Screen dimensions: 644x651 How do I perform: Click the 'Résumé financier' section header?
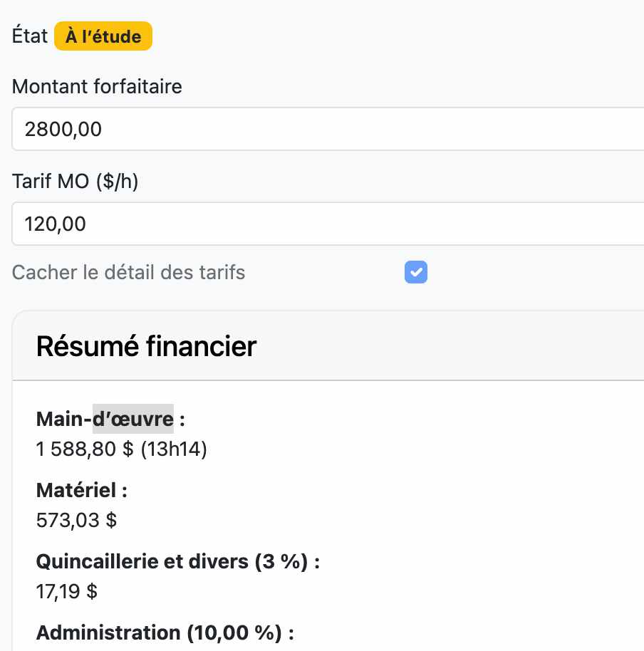(x=145, y=346)
